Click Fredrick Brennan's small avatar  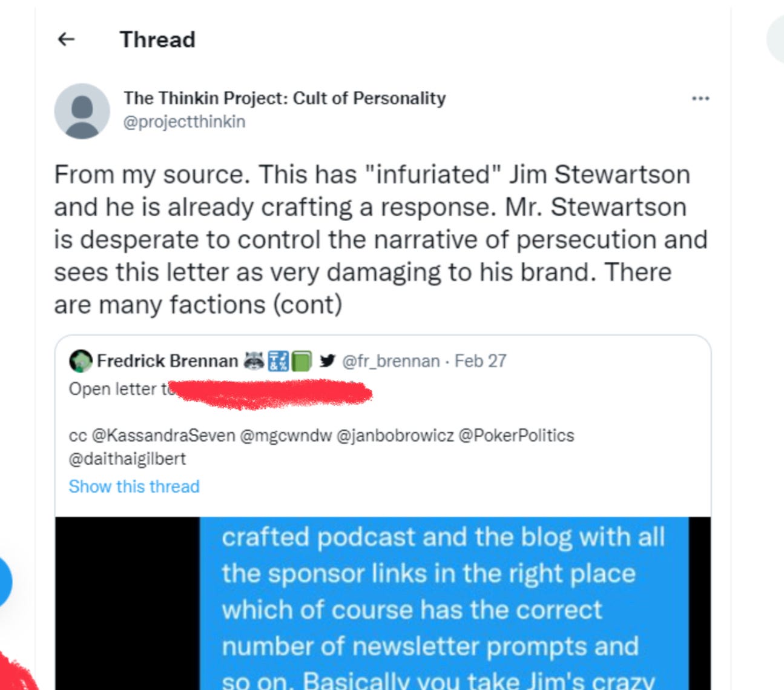81,361
